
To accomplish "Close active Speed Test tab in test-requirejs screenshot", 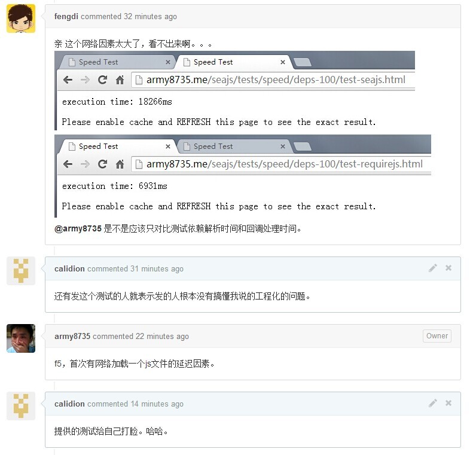I will click(168, 146).
